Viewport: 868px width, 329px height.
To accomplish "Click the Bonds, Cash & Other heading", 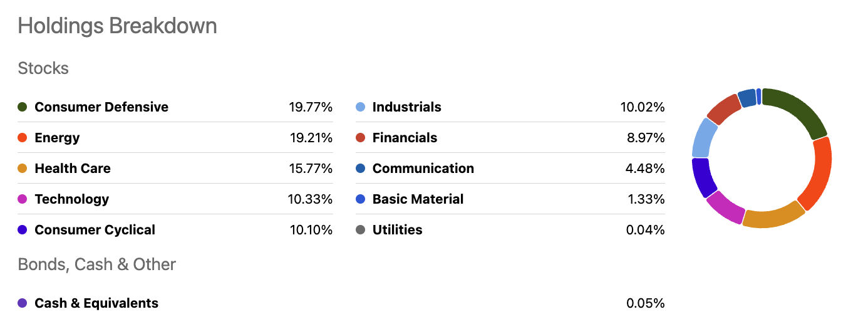I will click(97, 264).
